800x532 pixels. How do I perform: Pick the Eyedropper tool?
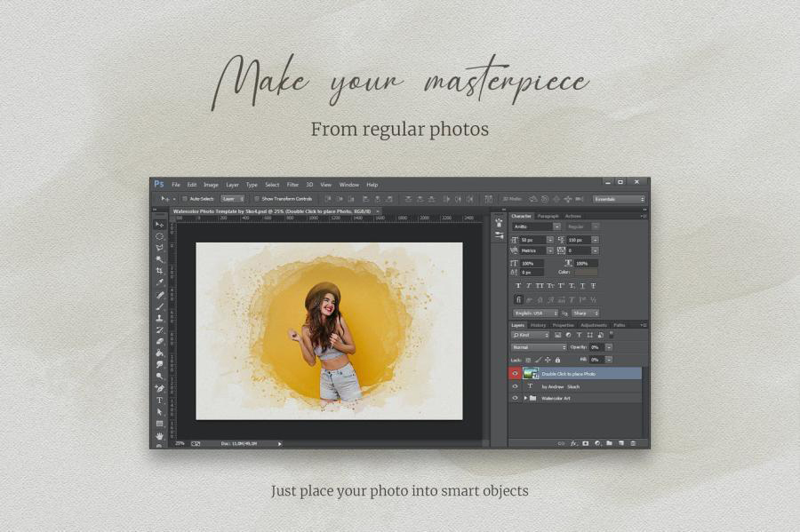tap(160, 282)
